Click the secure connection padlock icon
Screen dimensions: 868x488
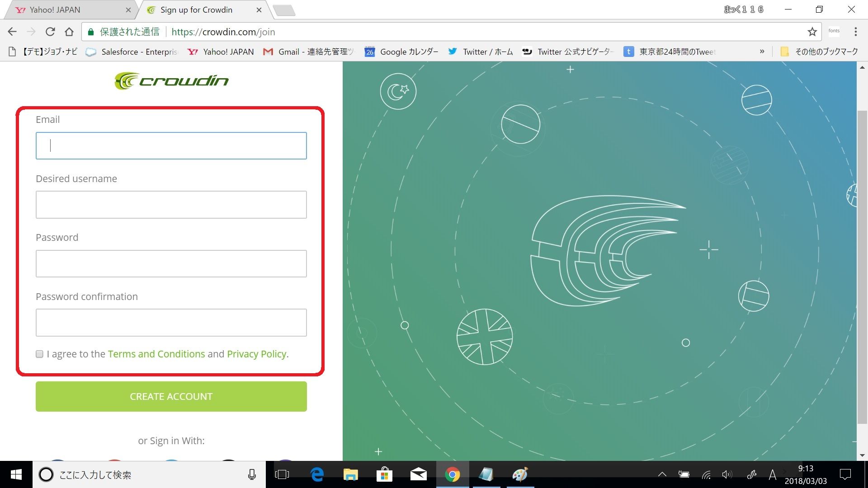coord(91,32)
